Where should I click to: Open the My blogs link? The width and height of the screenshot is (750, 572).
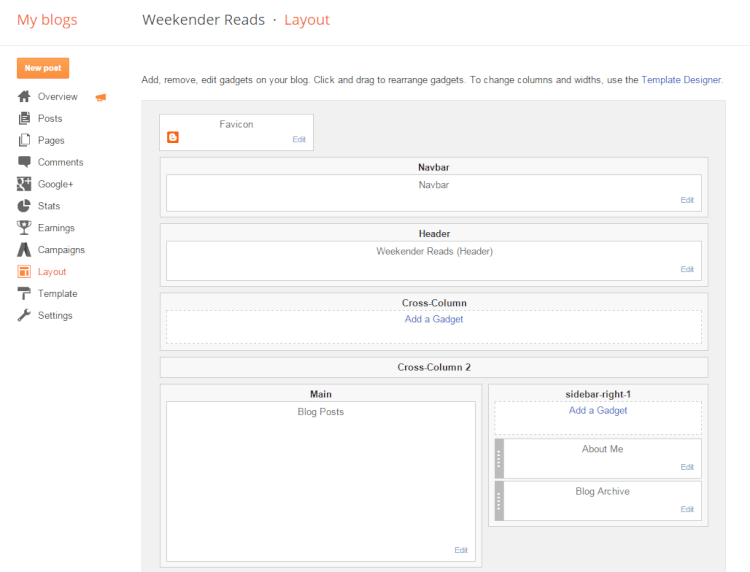47,20
